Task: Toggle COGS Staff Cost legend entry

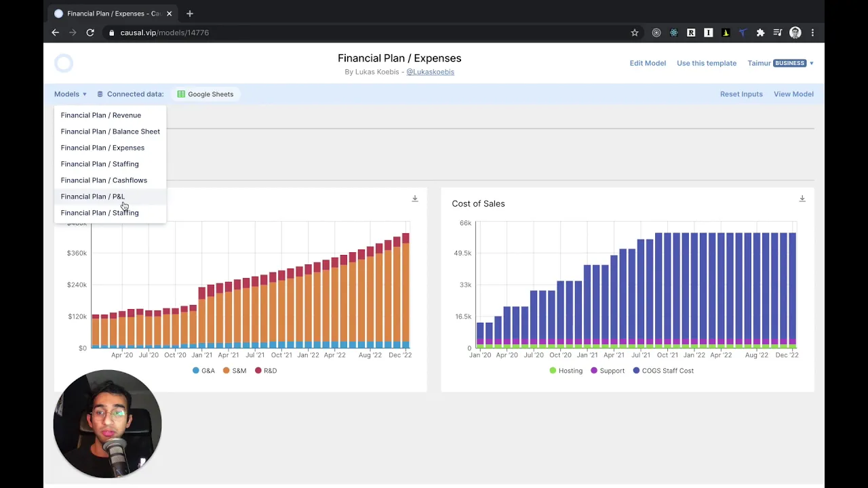Action: coord(663,371)
